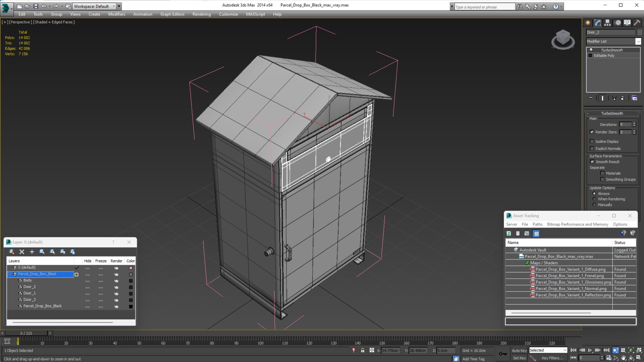Image resolution: width=644 pixels, height=362 pixels.
Task: Uncheck Smooth Result checkbox
Action: 592,162
